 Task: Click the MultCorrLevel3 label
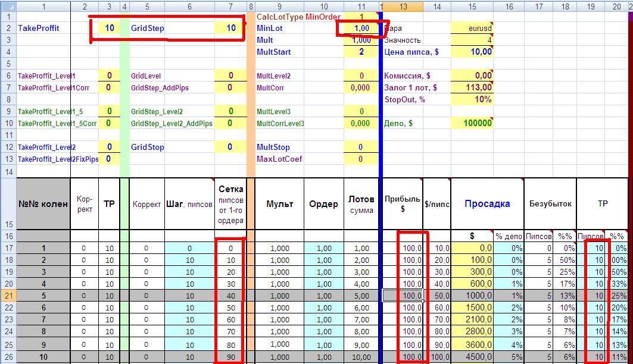pos(280,123)
